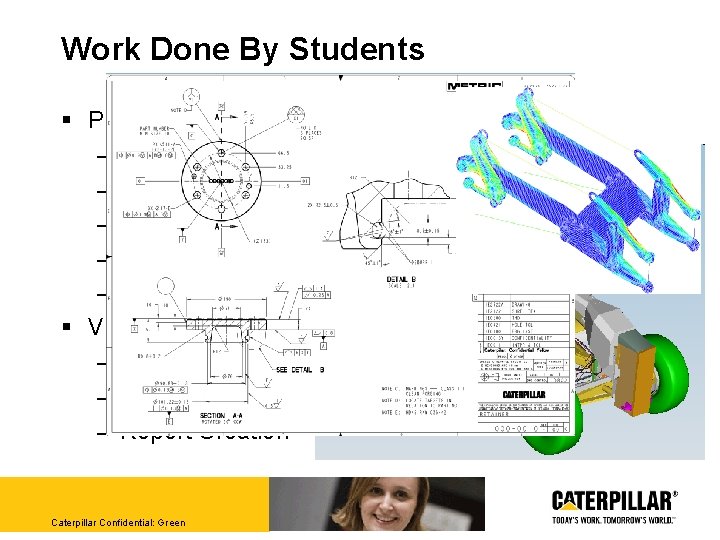
Task: Click the engineering drawing of the retainer
Action: click(340, 254)
